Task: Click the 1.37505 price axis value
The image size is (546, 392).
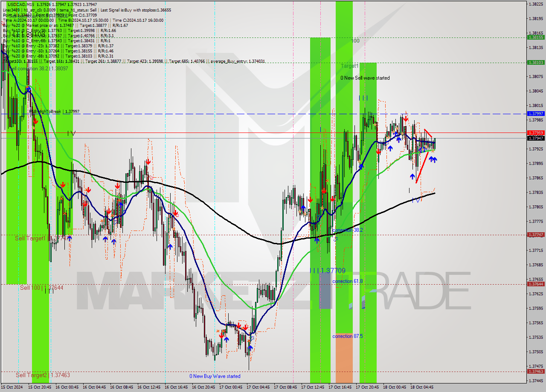Action: click(x=536, y=352)
